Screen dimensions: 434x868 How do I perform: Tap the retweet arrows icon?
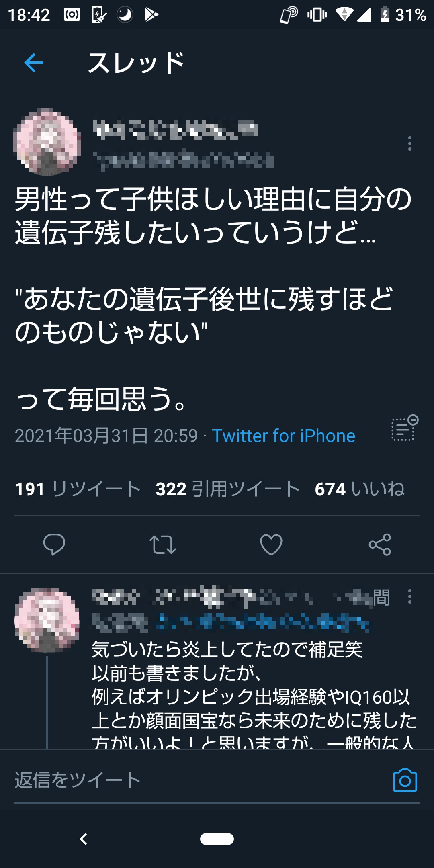pos(163,545)
